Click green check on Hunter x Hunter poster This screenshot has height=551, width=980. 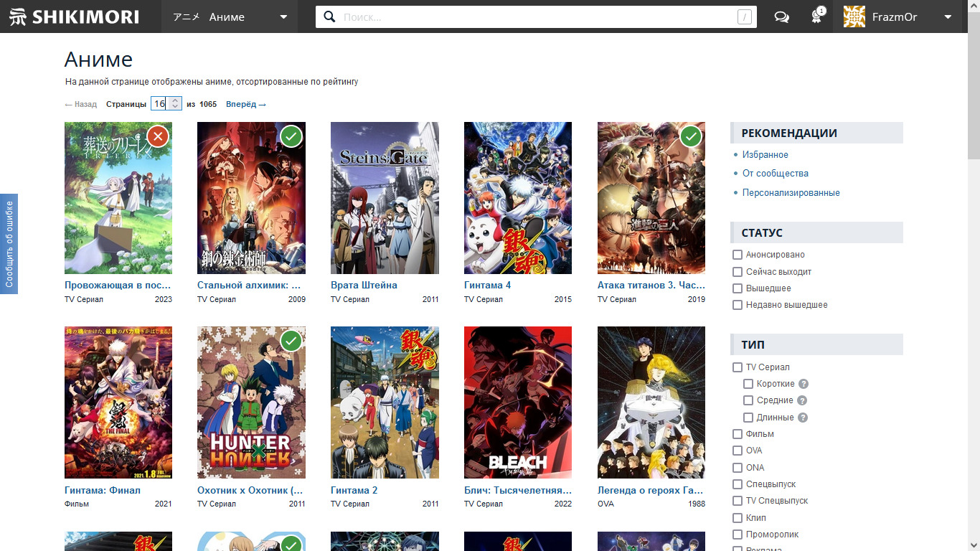coord(291,341)
